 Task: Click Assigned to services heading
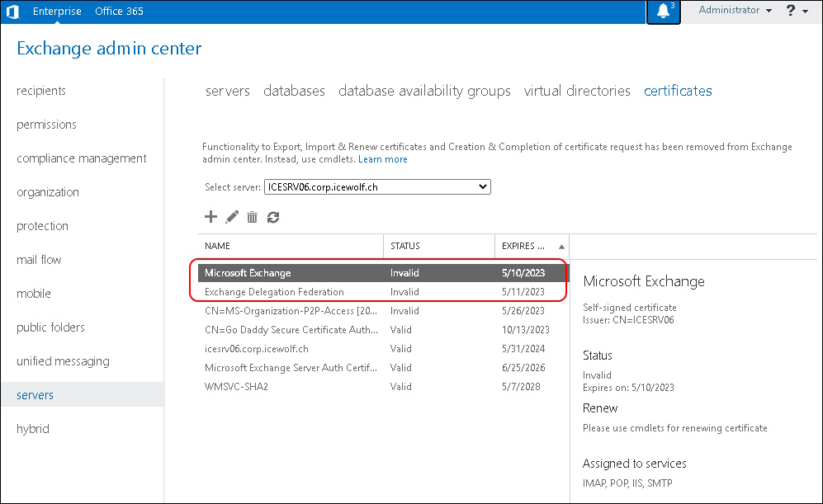click(634, 463)
